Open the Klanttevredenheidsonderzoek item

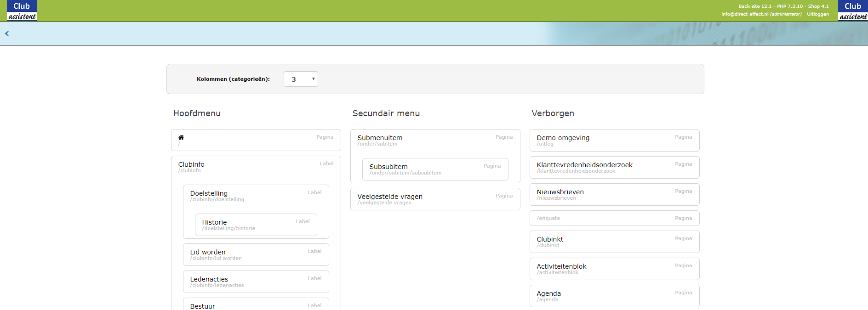coord(584,165)
